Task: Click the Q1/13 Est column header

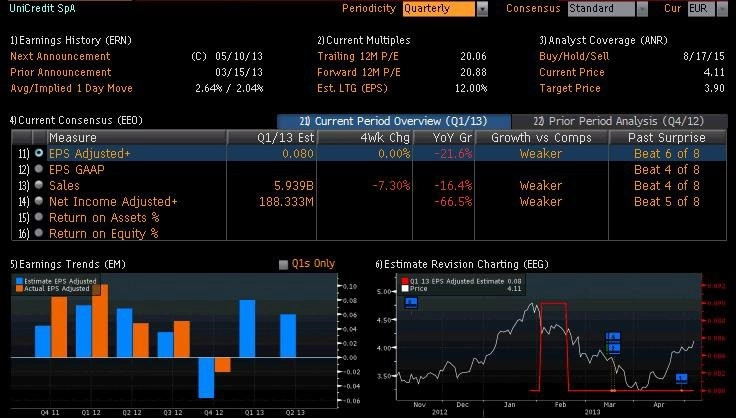Action: click(272, 137)
